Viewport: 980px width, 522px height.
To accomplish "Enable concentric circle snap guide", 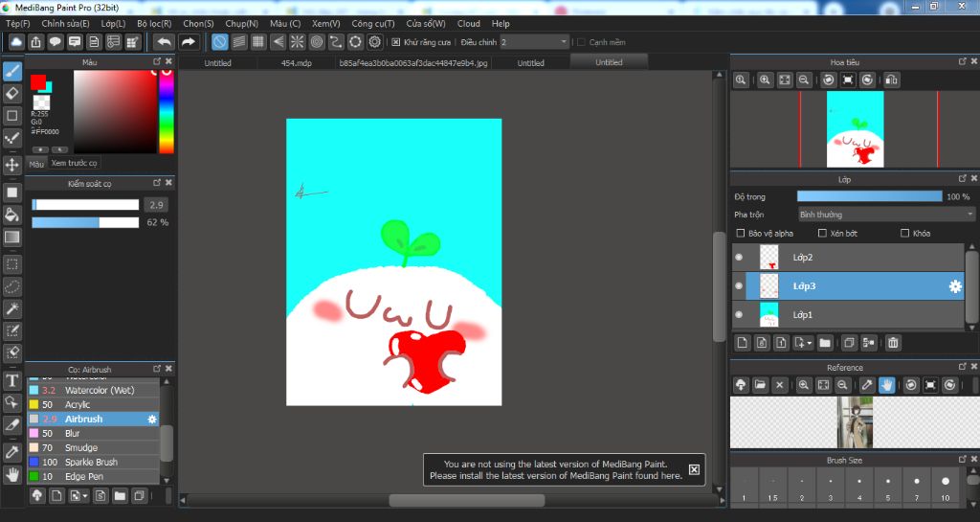I will pos(316,42).
